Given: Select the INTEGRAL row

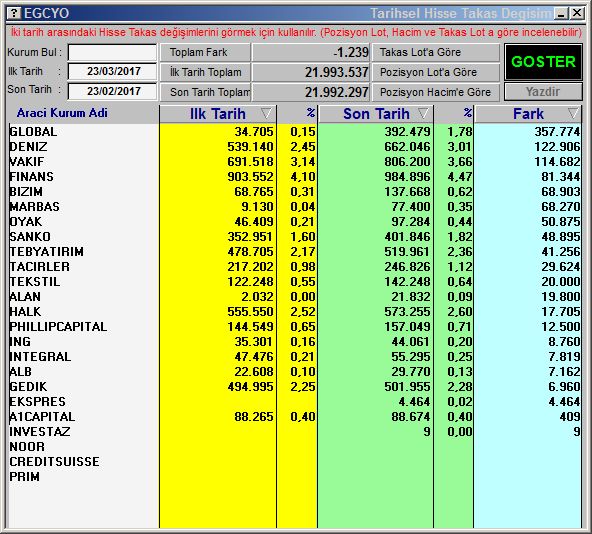Looking at the screenshot, I should pyautogui.click(x=294, y=357).
